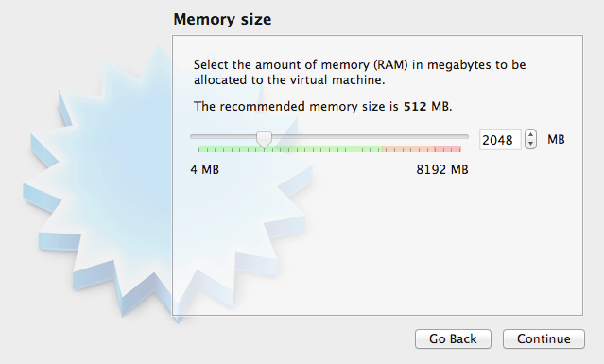Screen dimensions: 604x364
Task: Click the slider groove's far-left end cap
Action: (192, 136)
